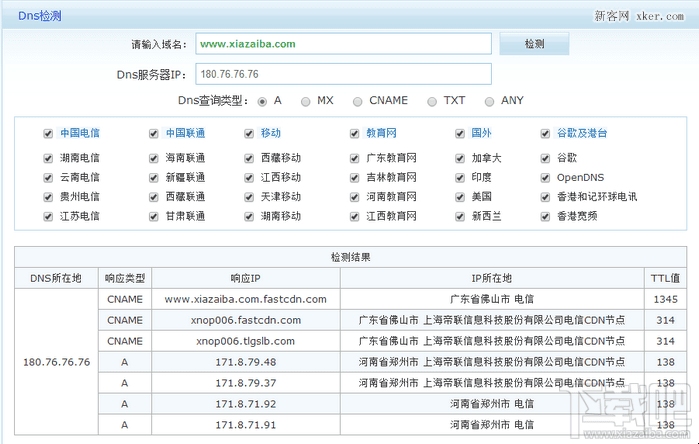Image resolution: width=699 pixels, height=444 pixels.
Task: Choose the CNAME query type option
Action: click(358, 101)
